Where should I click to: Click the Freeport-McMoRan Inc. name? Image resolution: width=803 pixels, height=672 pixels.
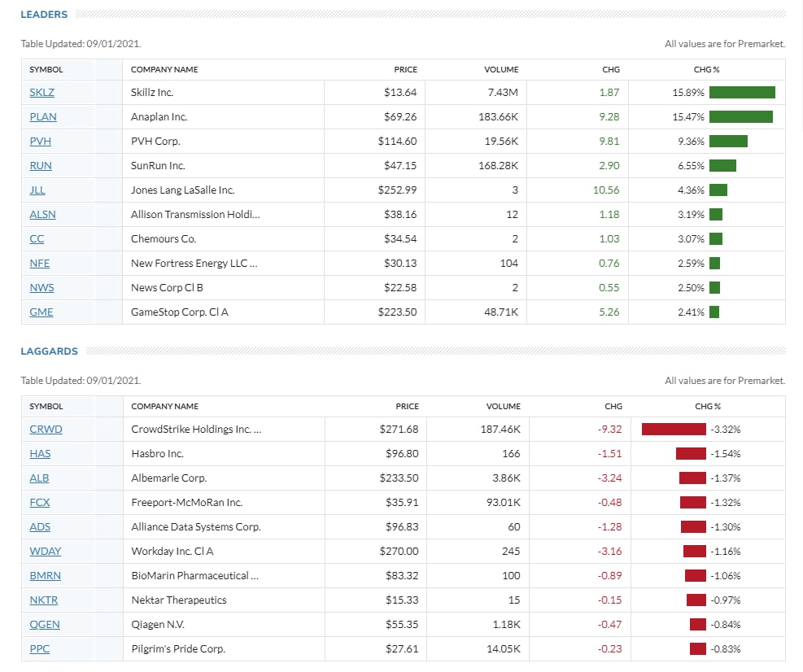coord(187,503)
